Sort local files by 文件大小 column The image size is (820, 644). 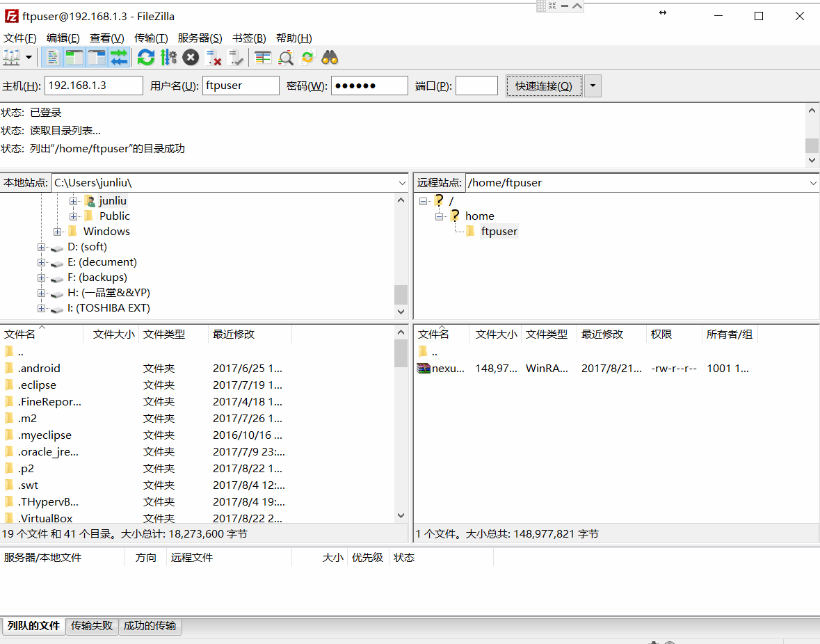pos(113,334)
